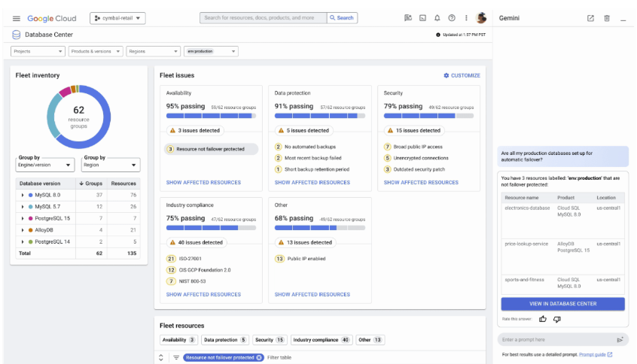Screen dimensions: 637x364
Task: Open the help question mark icon
Action: click(x=452, y=18)
